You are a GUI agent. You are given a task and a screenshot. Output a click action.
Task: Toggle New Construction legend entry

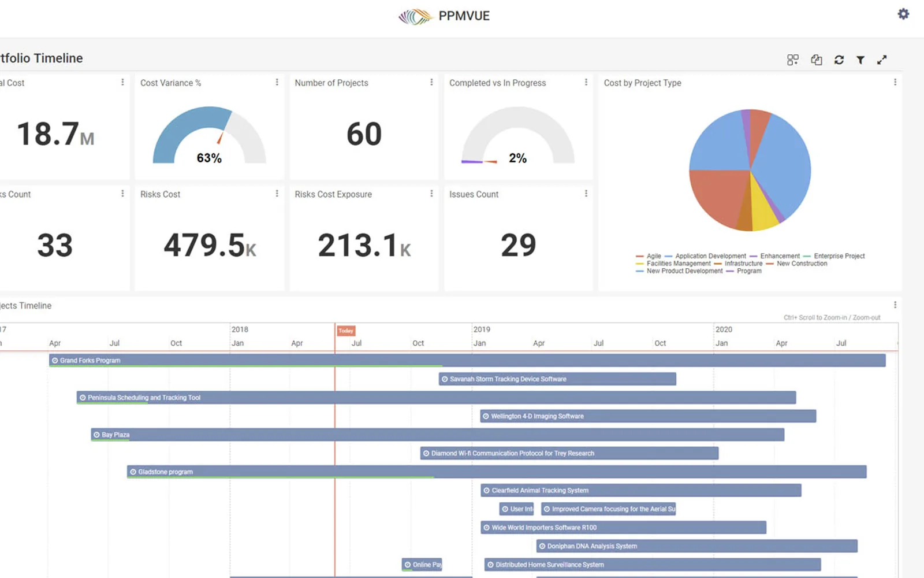click(x=796, y=264)
